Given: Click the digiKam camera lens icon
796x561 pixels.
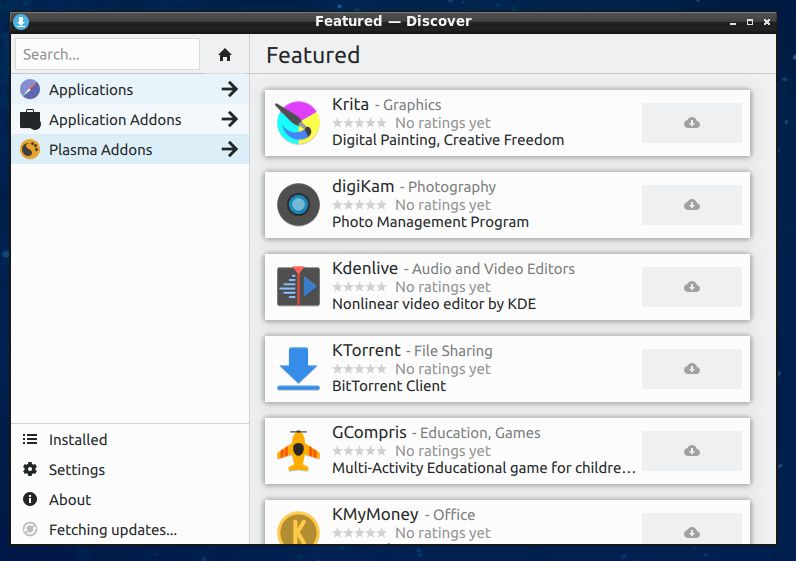Looking at the screenshot, I should click(298, 205).
